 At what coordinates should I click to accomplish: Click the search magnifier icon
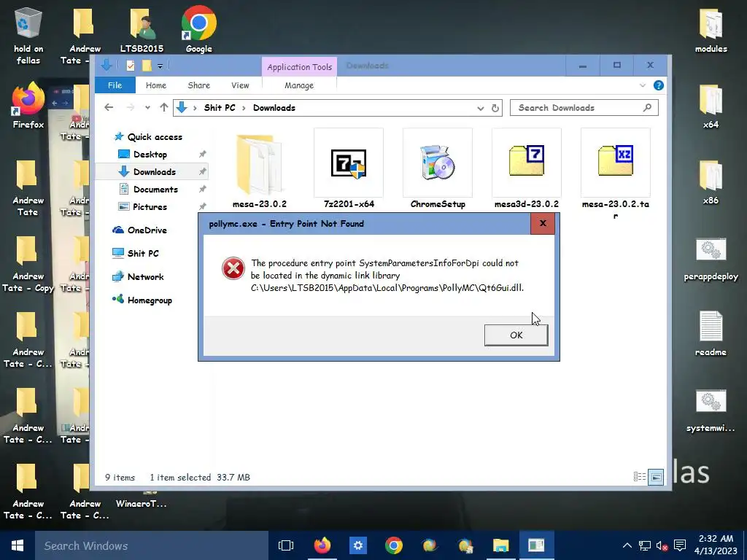(x=647, y=108)
